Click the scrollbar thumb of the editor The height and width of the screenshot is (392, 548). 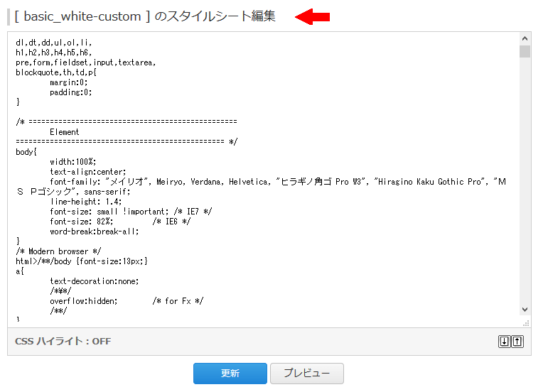[525, 51]
